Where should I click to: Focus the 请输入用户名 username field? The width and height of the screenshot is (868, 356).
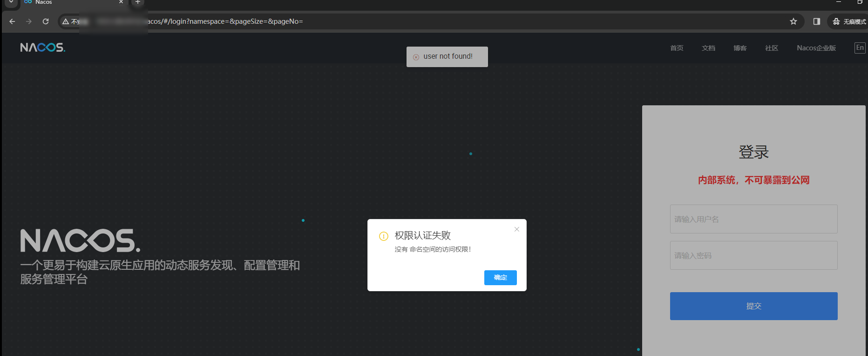(754, 219)
